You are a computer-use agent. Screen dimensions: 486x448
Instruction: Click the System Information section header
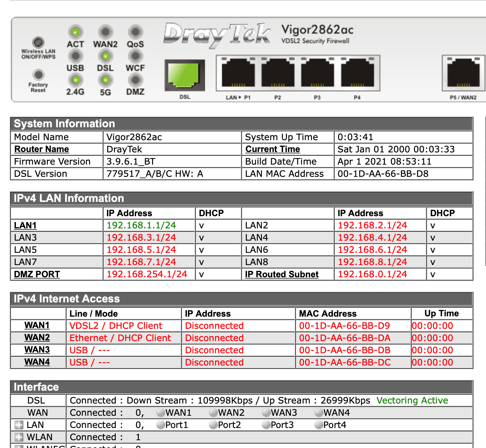click(x=241, y=124)
